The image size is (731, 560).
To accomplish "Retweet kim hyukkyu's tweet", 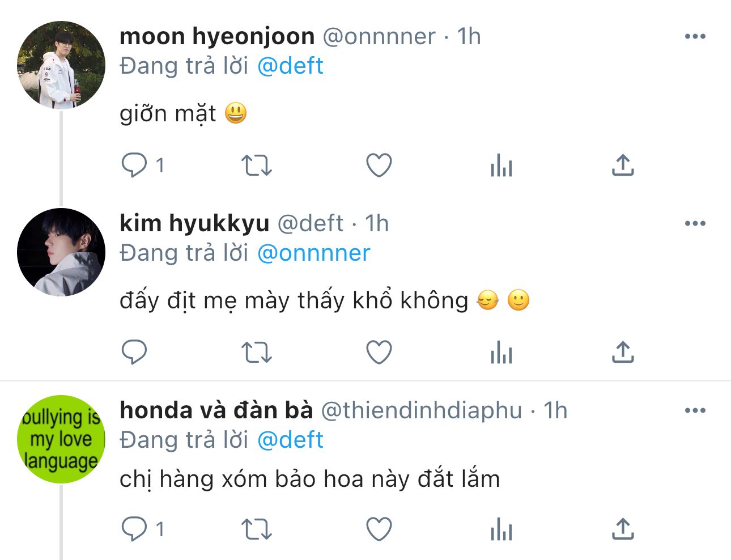I will point(257,353).
